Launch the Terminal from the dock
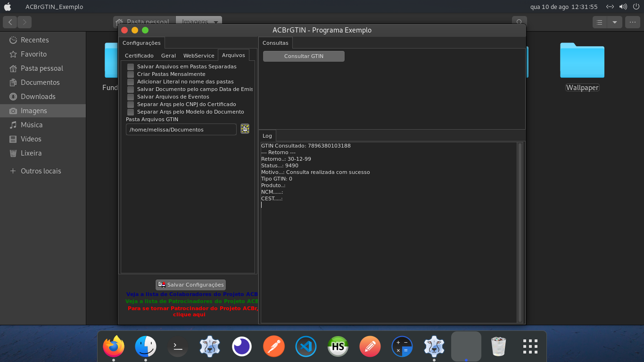 click(178, 347)
